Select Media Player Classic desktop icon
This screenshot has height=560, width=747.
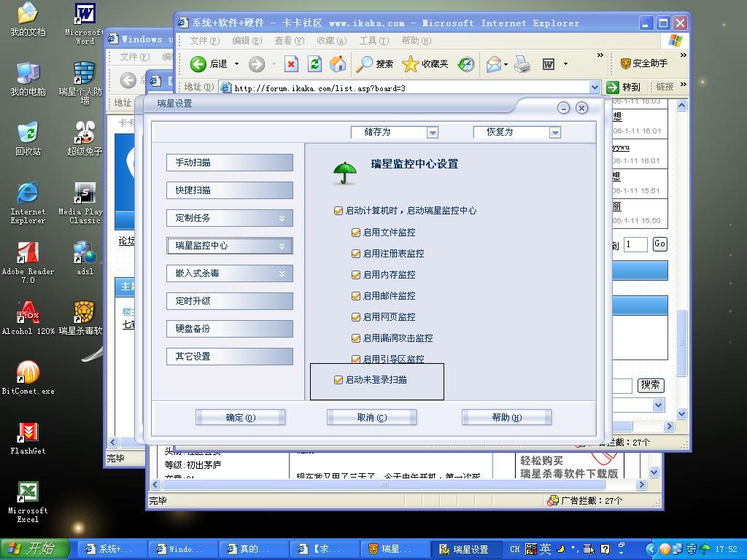[83, 203]
